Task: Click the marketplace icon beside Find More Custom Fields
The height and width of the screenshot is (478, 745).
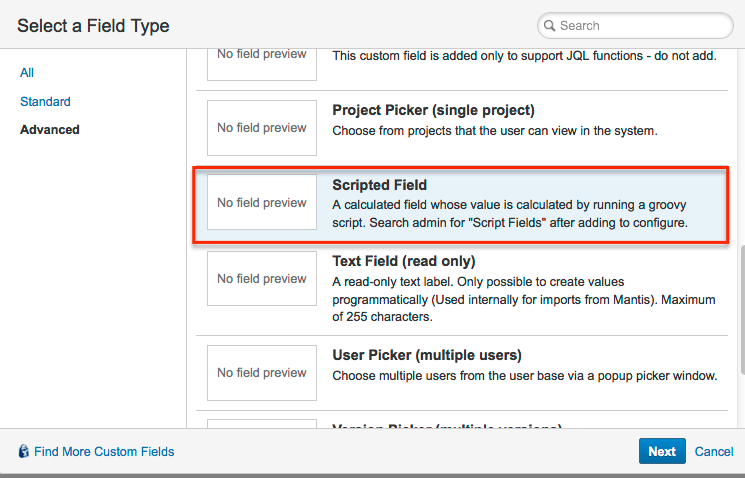Action: click(23, 451)
